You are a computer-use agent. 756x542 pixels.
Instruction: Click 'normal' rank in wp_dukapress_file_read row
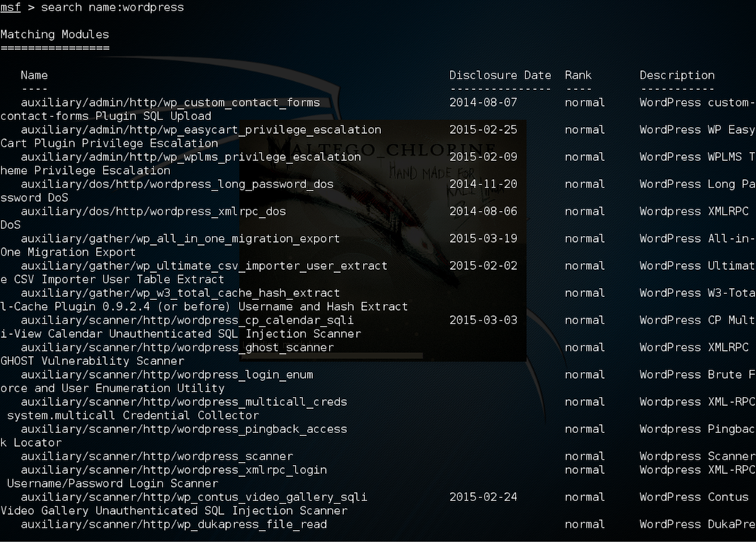(585, 525)
